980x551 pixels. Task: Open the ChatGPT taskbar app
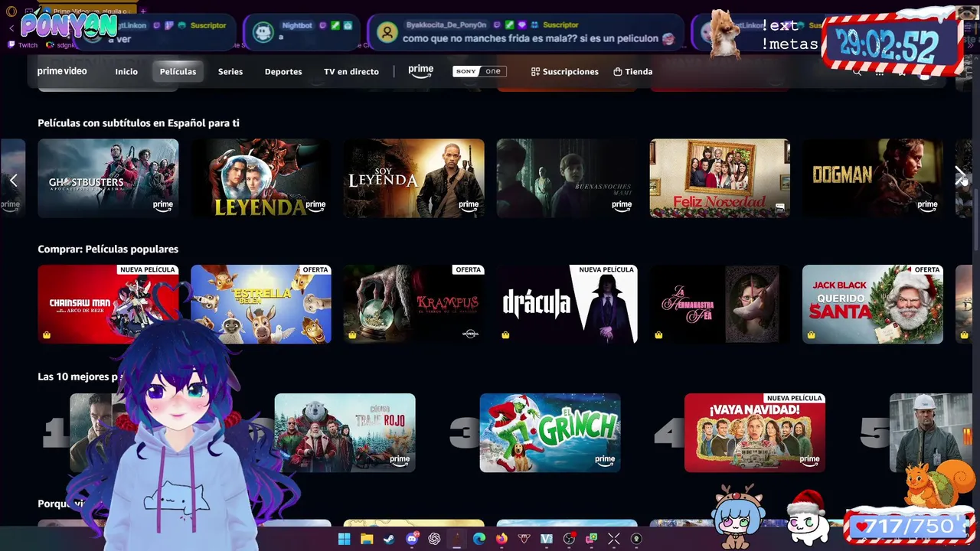coord(434,539)
